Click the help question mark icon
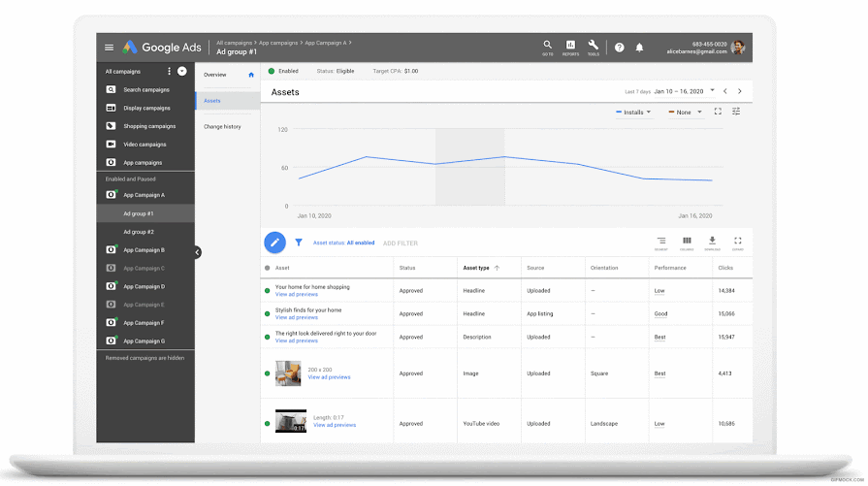 (619, 48)
